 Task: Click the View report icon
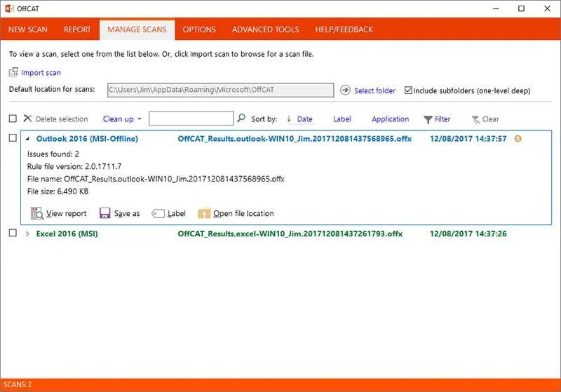[x=37, y=213]
